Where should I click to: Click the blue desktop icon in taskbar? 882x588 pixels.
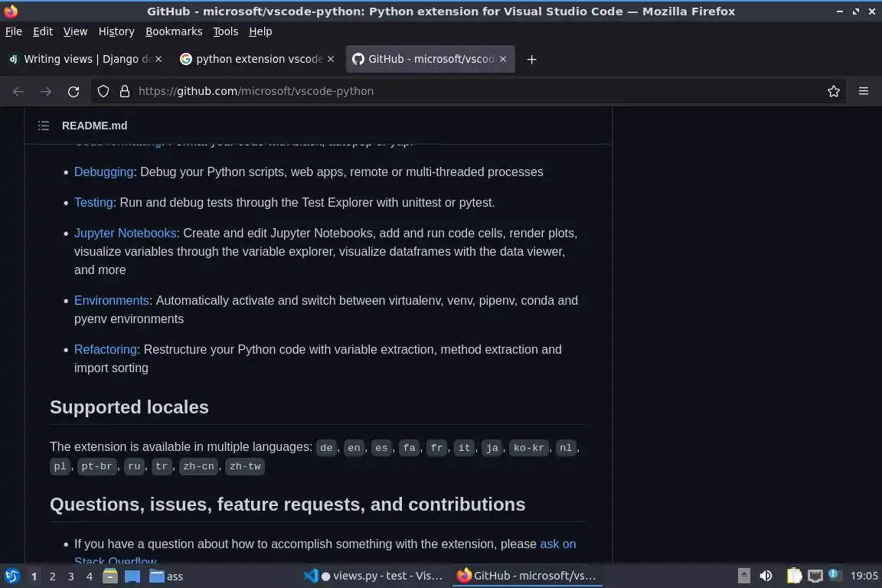coord(132,576)
